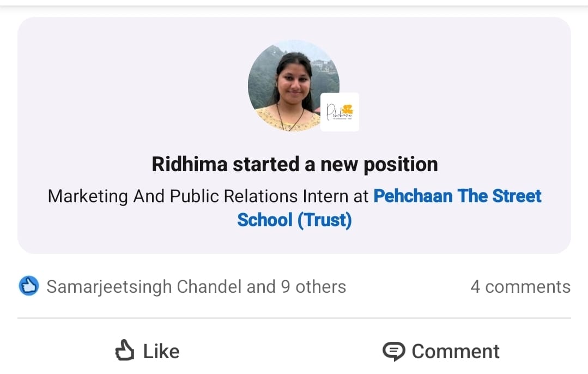The height and width of the screenshot is (374, 588).
Task: Click the word "and" in the reactions summary
Action: pyautogui.click(x=261, y=287)
